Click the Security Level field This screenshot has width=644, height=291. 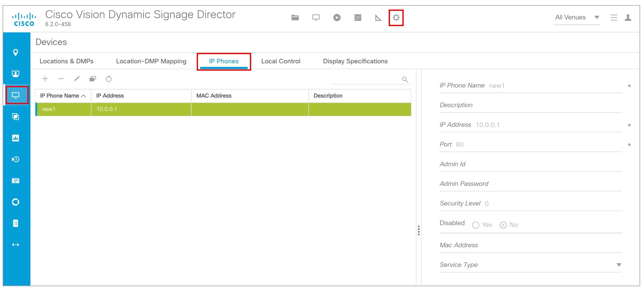tap(531, 203)
